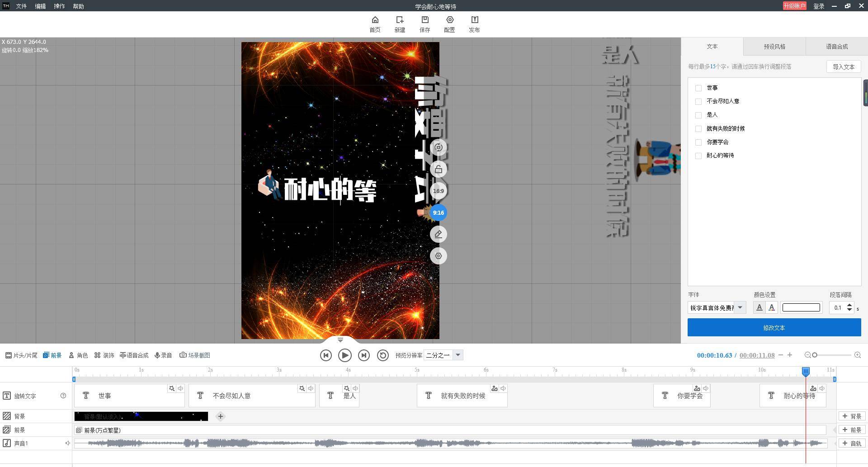This screenshot has width=868, height=467.
Task: Click the timeline zoom slider handle
Action: [815, 355]
